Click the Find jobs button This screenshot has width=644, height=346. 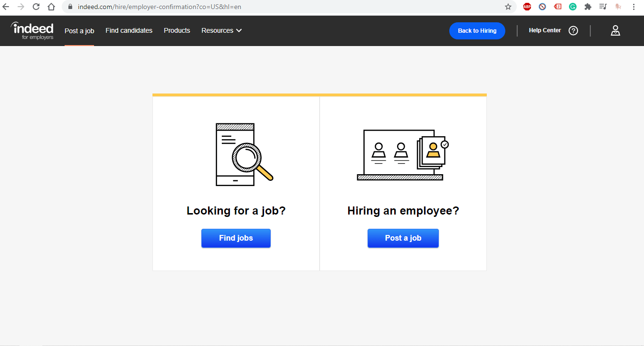tap(236, 238)
